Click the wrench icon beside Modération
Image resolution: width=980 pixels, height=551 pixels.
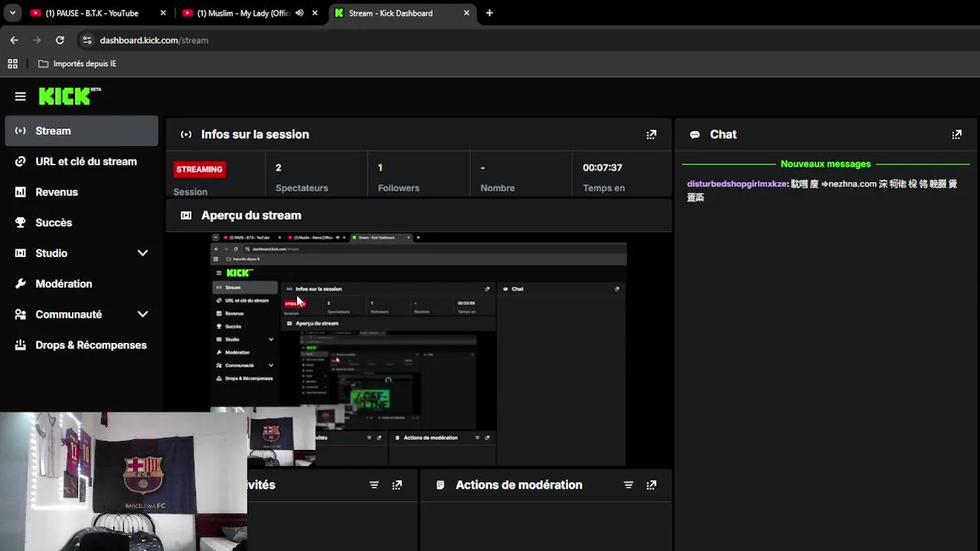click(21, 284)
